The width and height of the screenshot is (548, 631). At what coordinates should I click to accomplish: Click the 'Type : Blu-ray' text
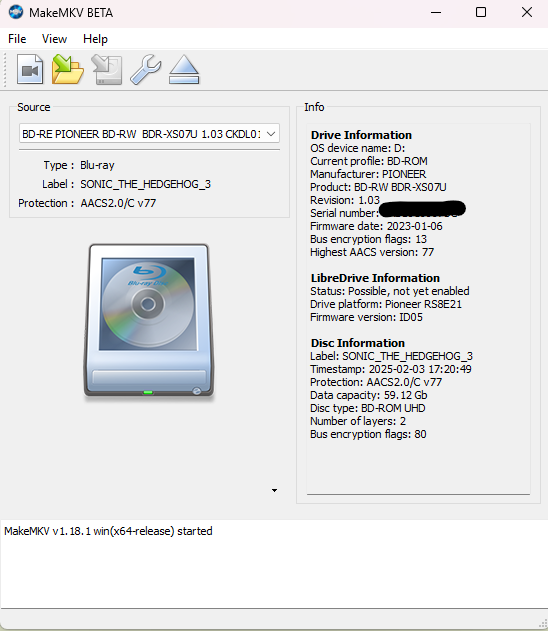pos(79,165)
